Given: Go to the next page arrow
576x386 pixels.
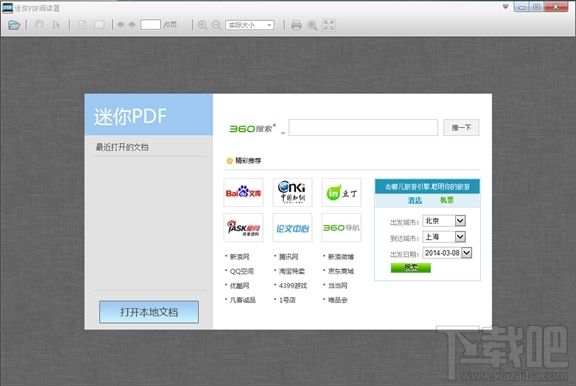Looking at the screenshot, I should coord(132,25).
